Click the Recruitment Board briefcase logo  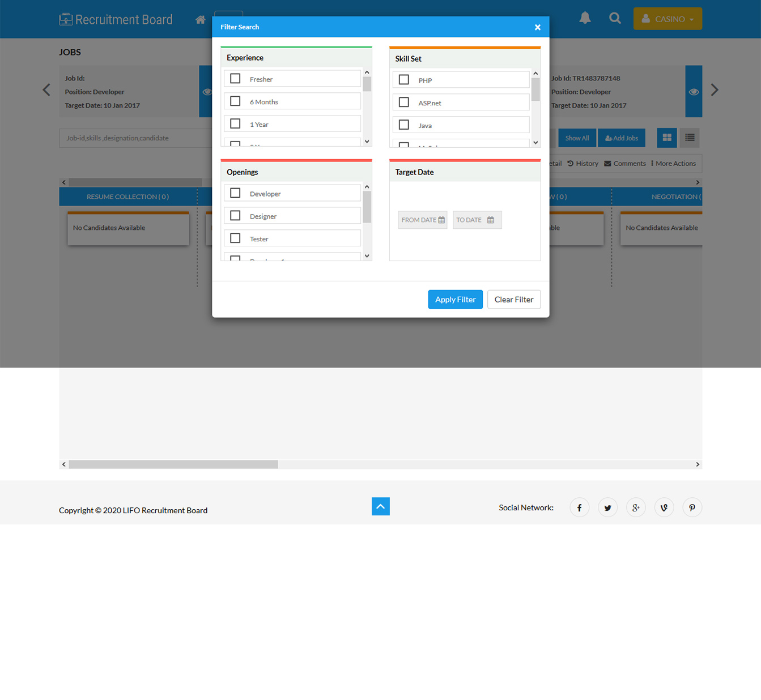pos(66,19)
